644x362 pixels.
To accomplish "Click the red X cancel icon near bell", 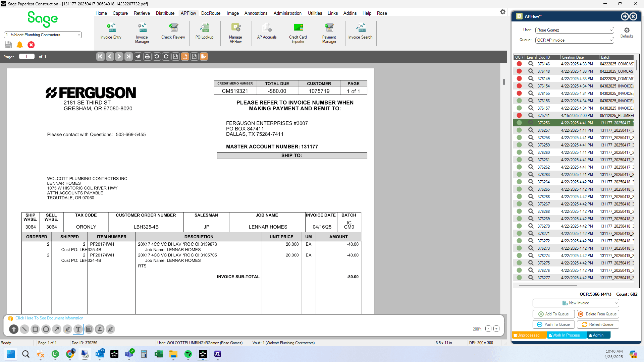I will pyautogui.click(x=31, y=45).
